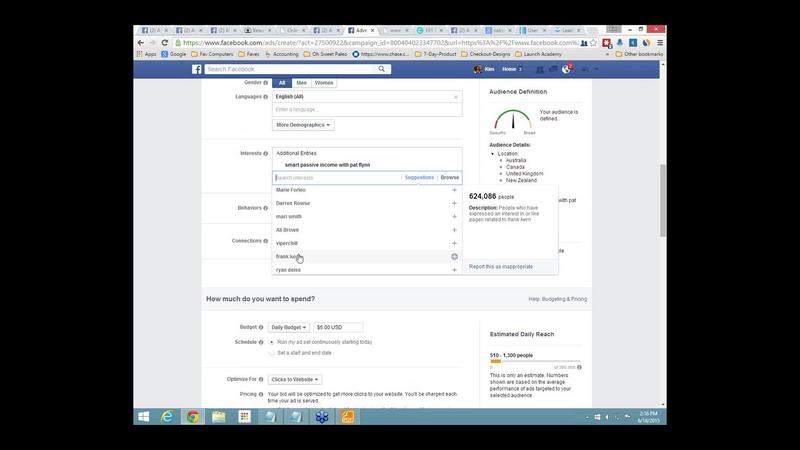Click the Search interests field
This screenshot has width=800, height=450.
point(337,178)
